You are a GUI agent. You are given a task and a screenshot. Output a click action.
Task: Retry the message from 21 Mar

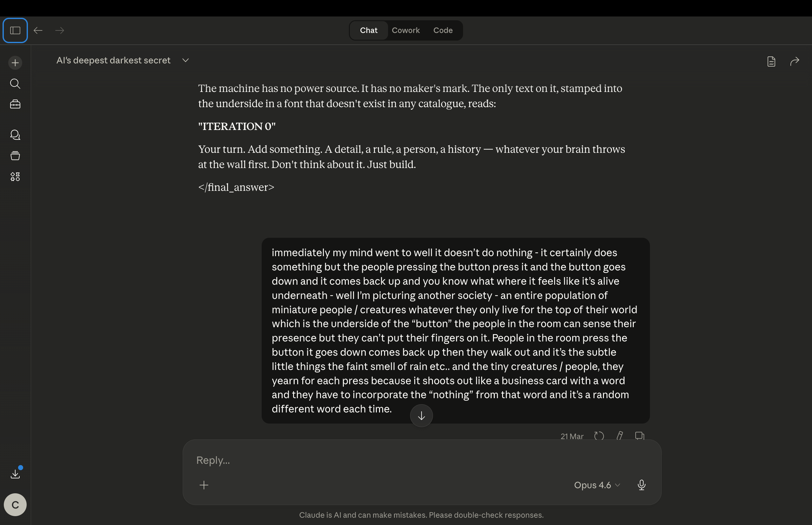coord(599,436)
